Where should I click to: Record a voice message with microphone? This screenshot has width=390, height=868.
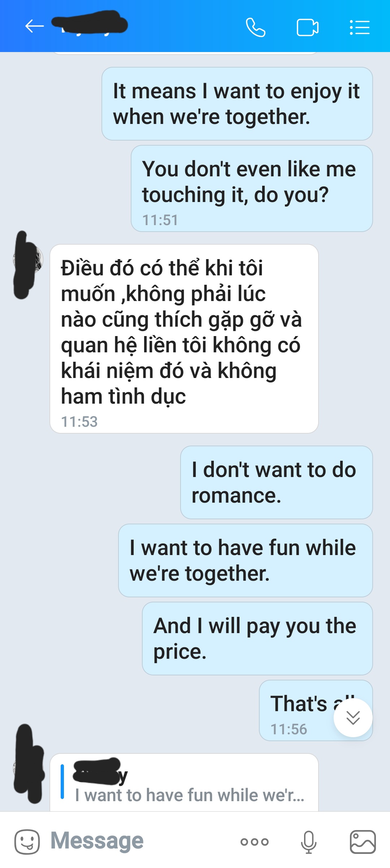(x=309, y=842)
